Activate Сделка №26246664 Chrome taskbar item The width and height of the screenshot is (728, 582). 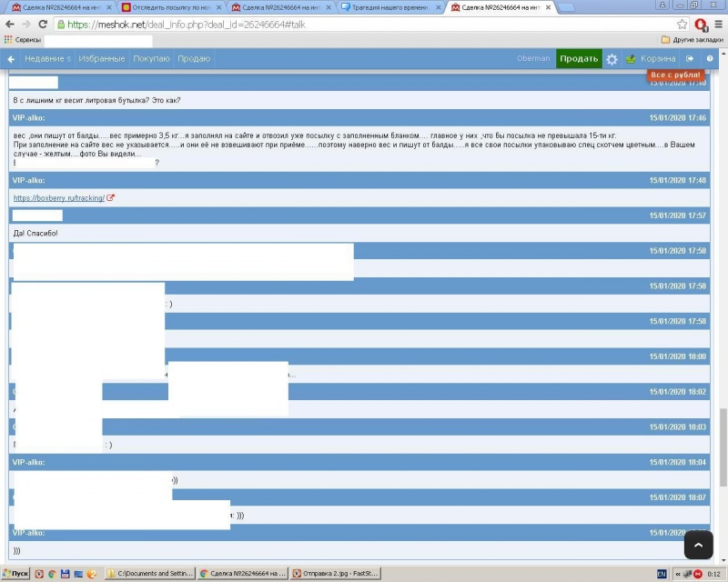[x=243, y=574]
